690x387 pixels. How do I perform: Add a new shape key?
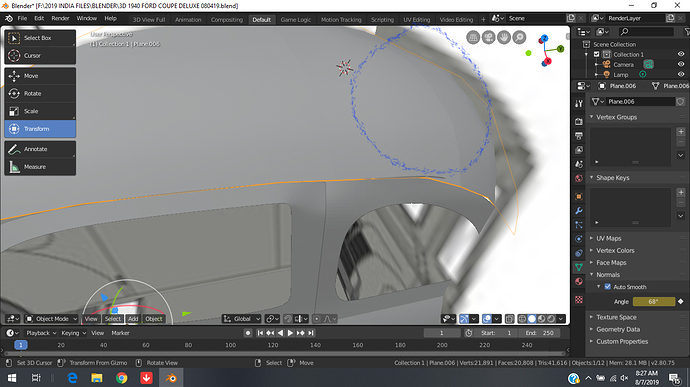tap(681, 192)
